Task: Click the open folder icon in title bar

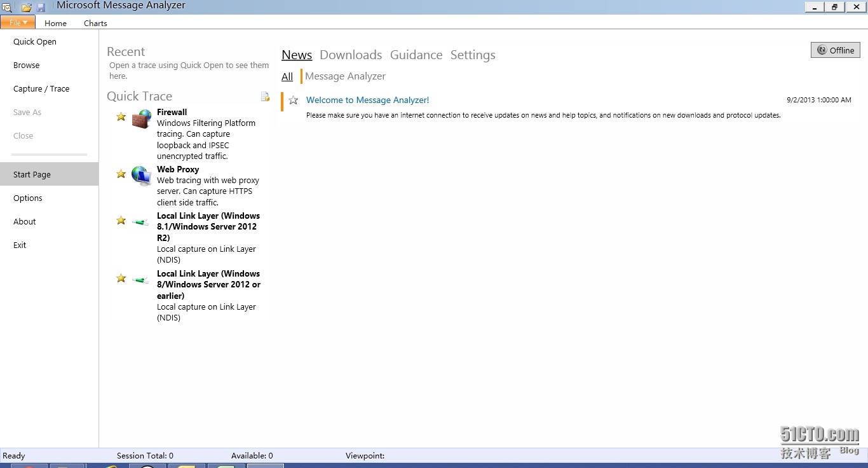Action: point(26,8)
